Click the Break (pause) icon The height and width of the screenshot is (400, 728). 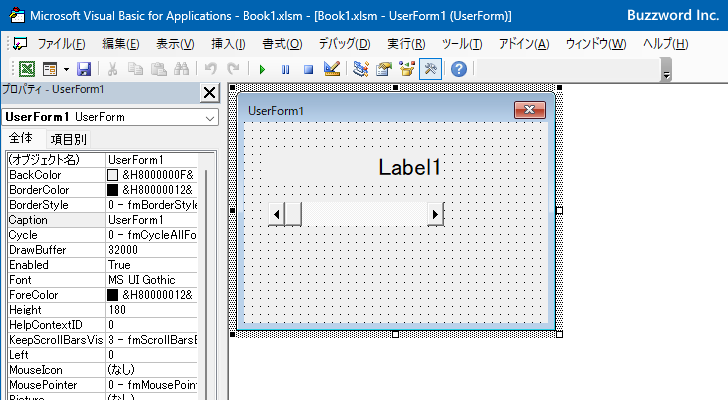click(x=285, y=69)
